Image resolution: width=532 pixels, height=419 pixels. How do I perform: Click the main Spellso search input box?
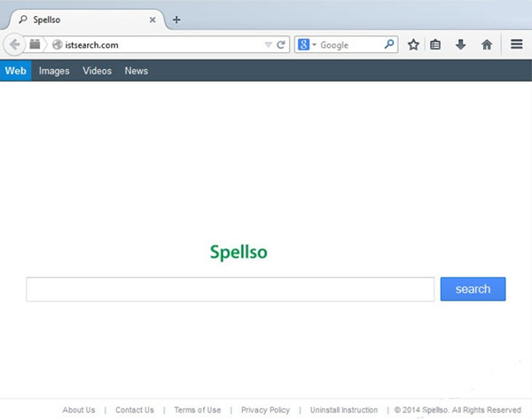click(x=231, y=289)
